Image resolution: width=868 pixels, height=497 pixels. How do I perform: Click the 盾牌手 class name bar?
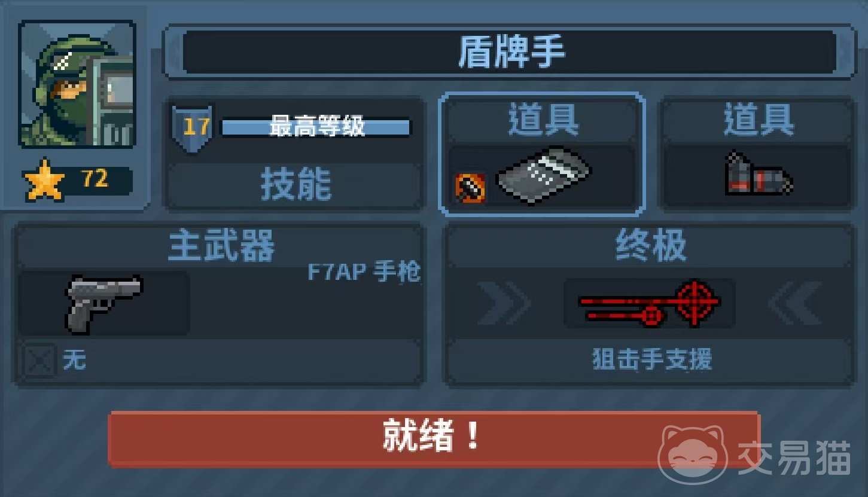[510, 52]
